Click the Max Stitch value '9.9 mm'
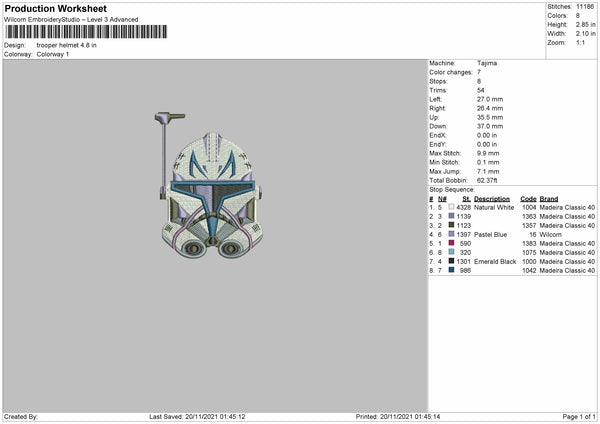 click(x=488, y=153)
